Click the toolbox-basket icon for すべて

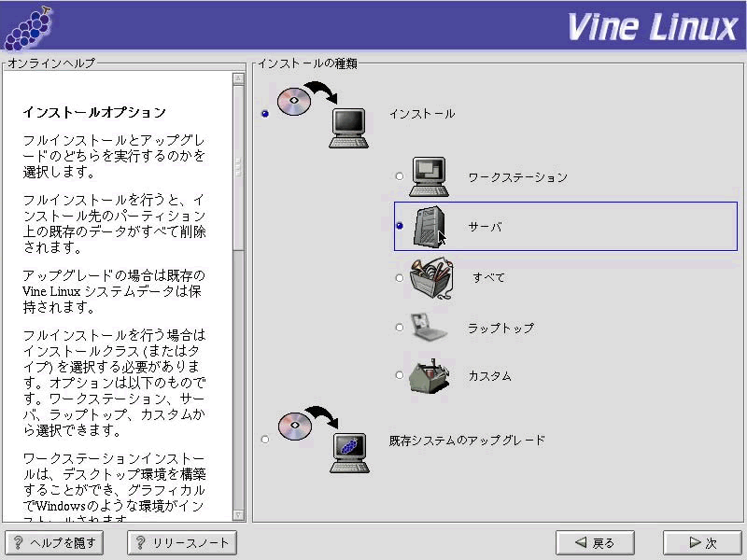431,278
